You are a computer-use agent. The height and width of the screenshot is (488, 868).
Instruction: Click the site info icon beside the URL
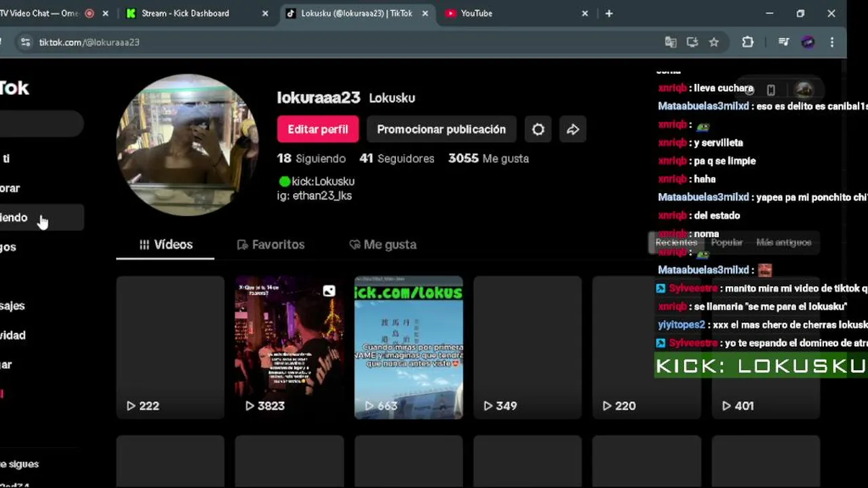(x=25, y=42)
